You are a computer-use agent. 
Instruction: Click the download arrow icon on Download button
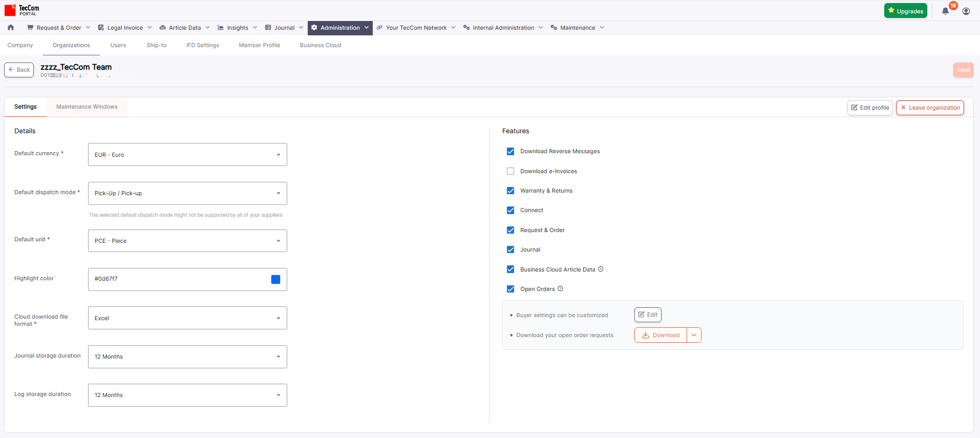[646, 335]
